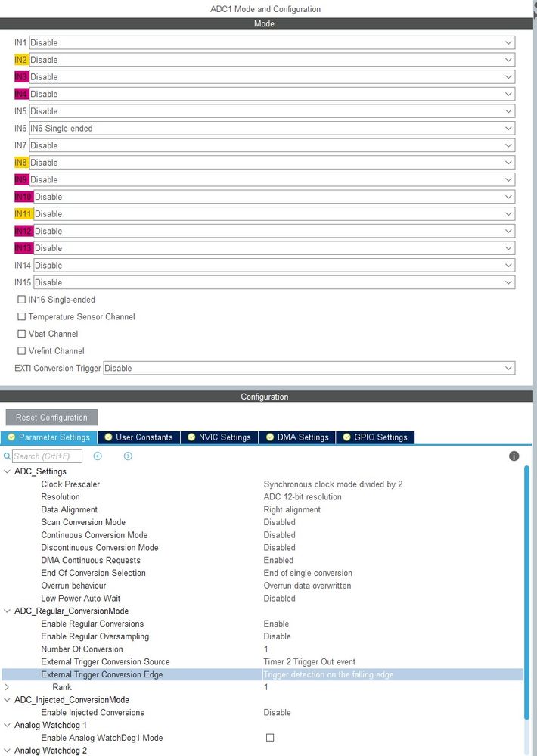Go to next search result arrow

(128, 456)
